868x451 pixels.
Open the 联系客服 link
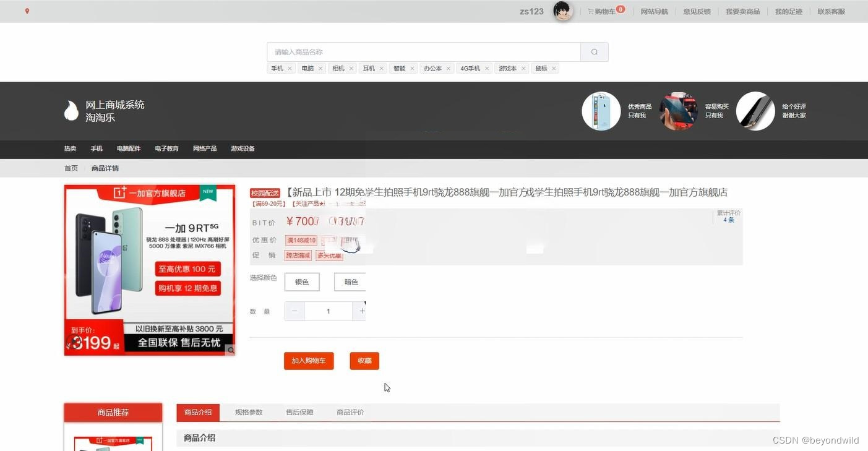click(831, 12)
